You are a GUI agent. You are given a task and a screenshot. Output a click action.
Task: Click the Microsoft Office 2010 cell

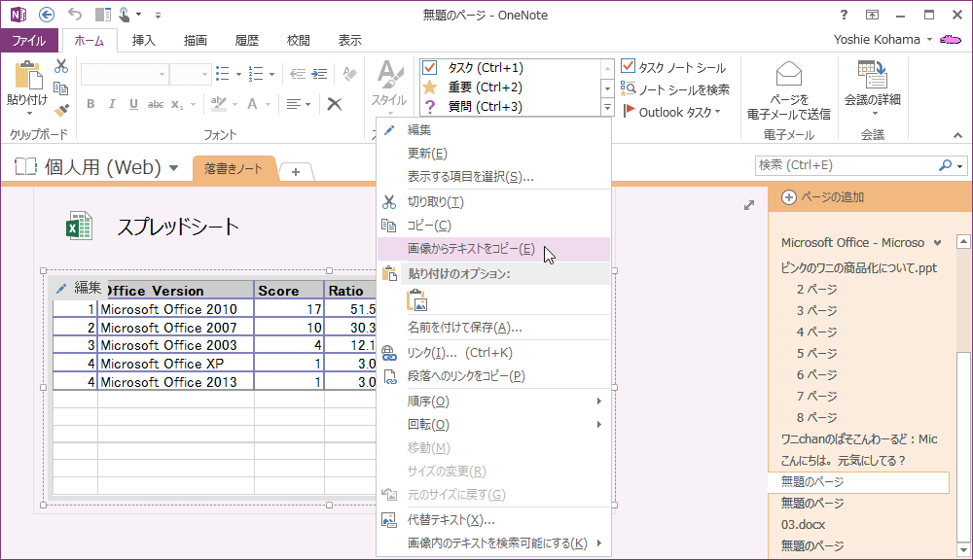175,309
